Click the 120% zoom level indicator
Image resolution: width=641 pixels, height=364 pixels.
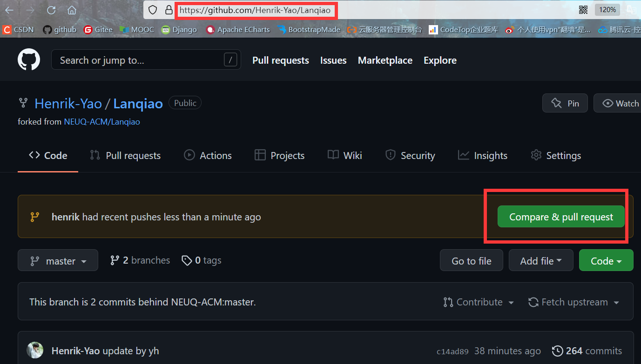[x=607, y=10]
